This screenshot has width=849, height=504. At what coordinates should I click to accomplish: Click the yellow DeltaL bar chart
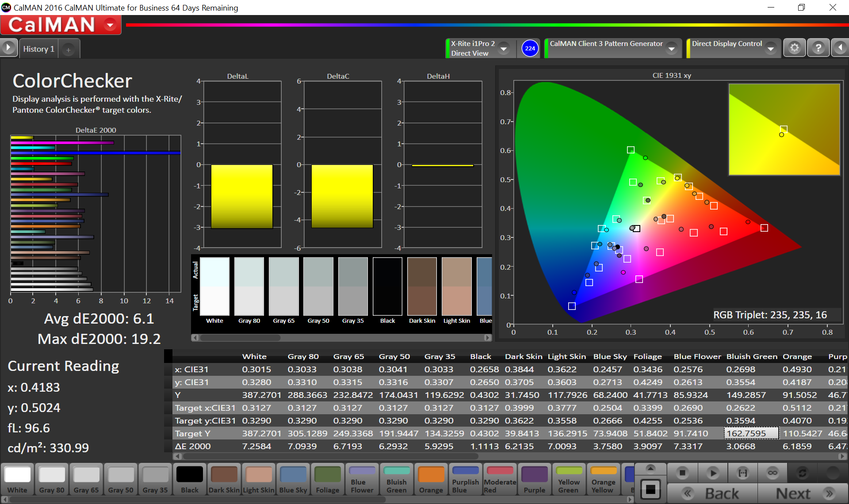(x=241, y=196)
